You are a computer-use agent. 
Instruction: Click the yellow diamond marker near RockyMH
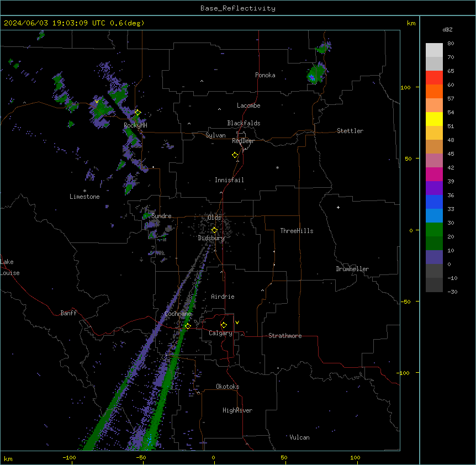[x=137, y=113]
